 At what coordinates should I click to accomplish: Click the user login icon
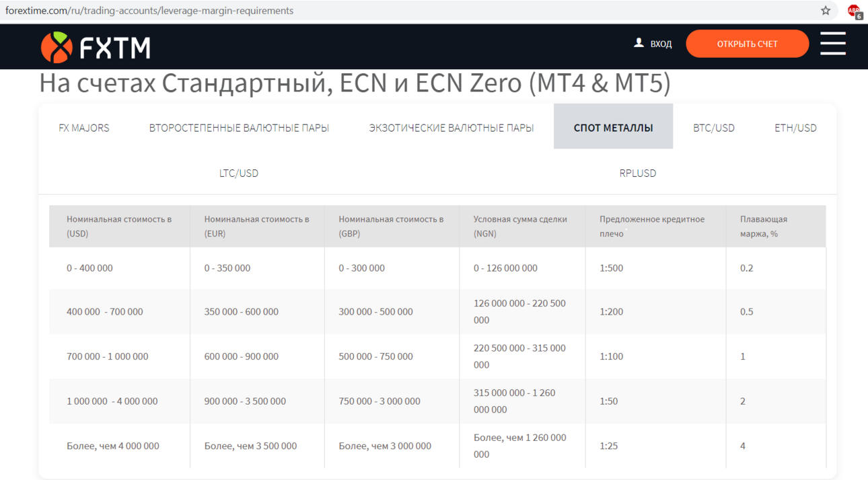point(639,43)
